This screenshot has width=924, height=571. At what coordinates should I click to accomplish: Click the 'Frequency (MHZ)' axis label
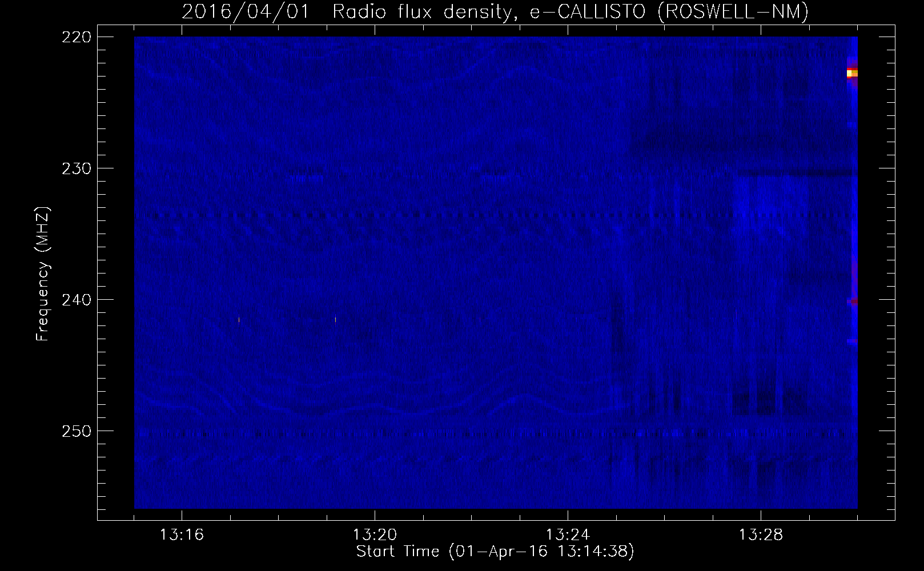(43, 274)
